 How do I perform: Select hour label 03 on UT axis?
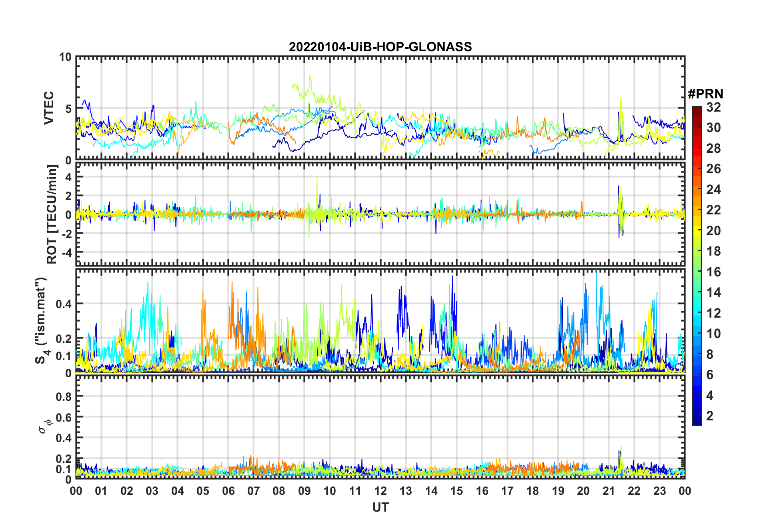click(x=152, y=491)
